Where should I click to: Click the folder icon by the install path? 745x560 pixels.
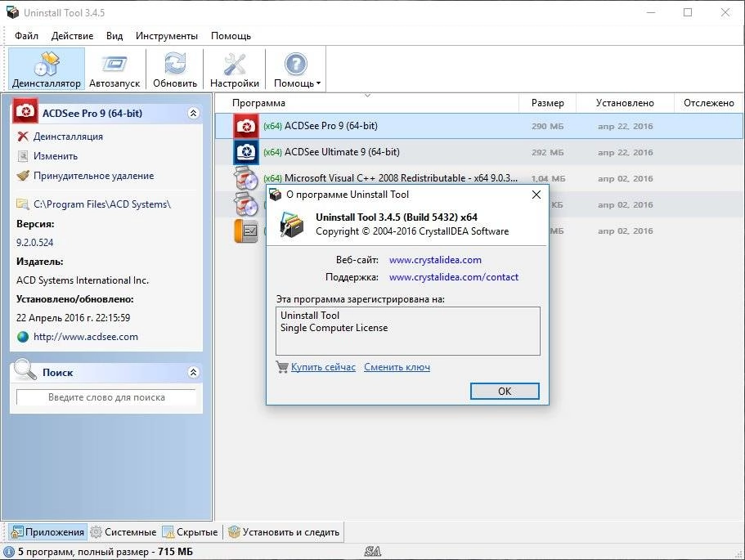22,204
